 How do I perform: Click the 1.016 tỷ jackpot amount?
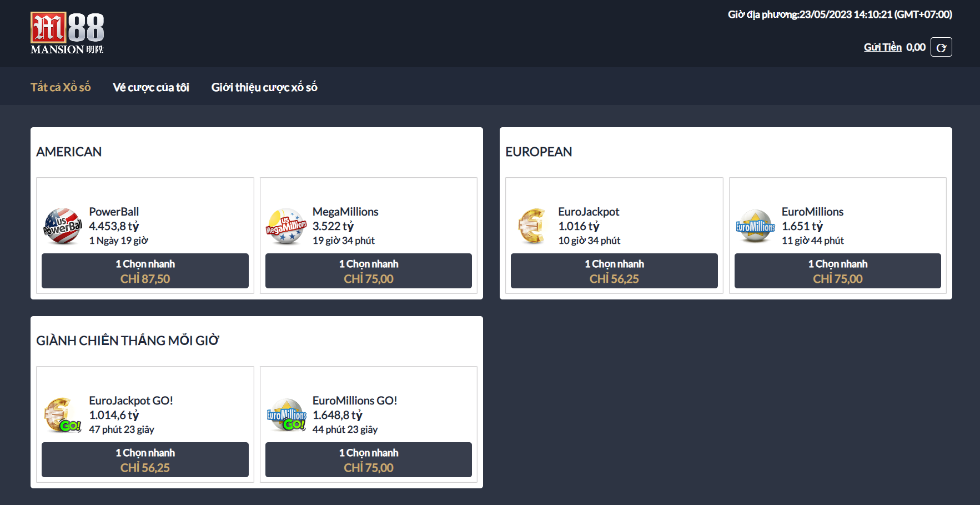click(579, 226)
